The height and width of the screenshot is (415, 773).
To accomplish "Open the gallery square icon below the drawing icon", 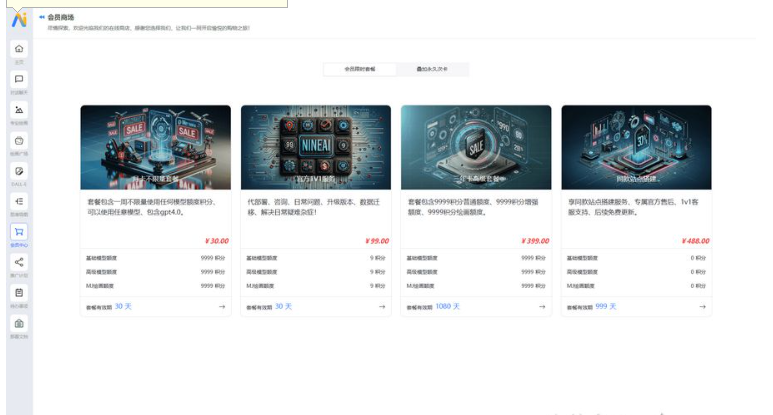I will coord(19,140).
